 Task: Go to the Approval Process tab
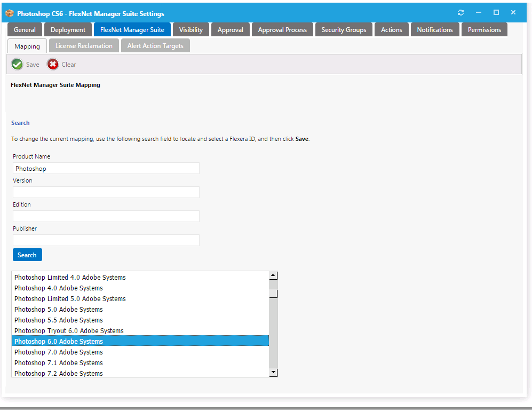(x=282, y=30)
